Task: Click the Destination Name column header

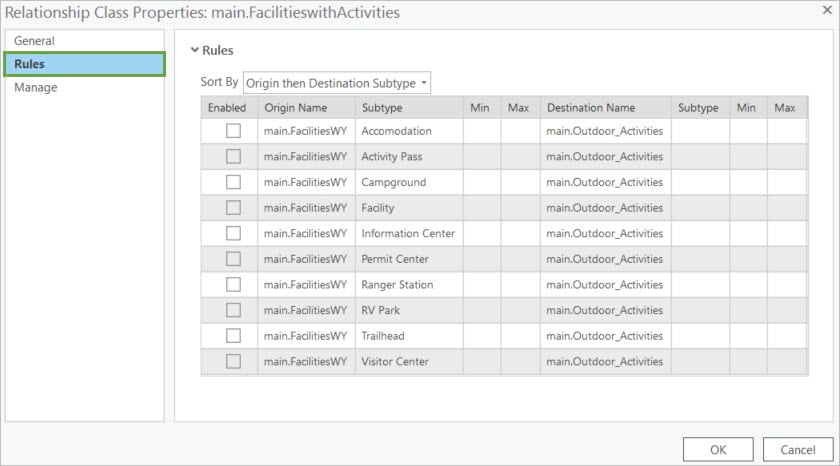Action: 606,108
